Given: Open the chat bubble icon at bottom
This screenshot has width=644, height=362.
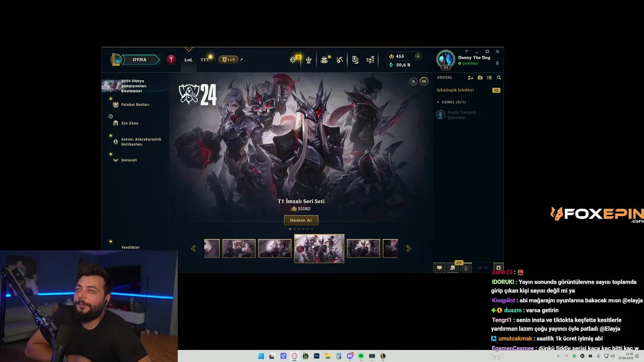Looking at the screenshot, I should click(x=439, y=268).
